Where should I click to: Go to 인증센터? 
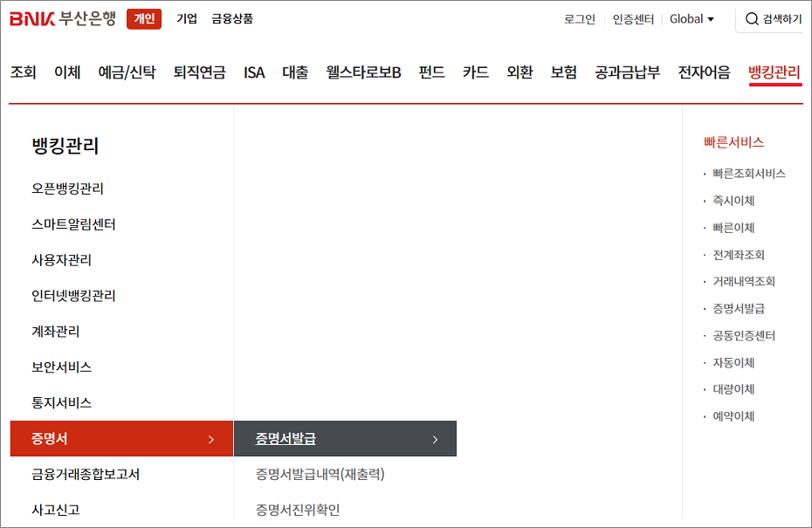pyautogui.click(x=633, y=19)
